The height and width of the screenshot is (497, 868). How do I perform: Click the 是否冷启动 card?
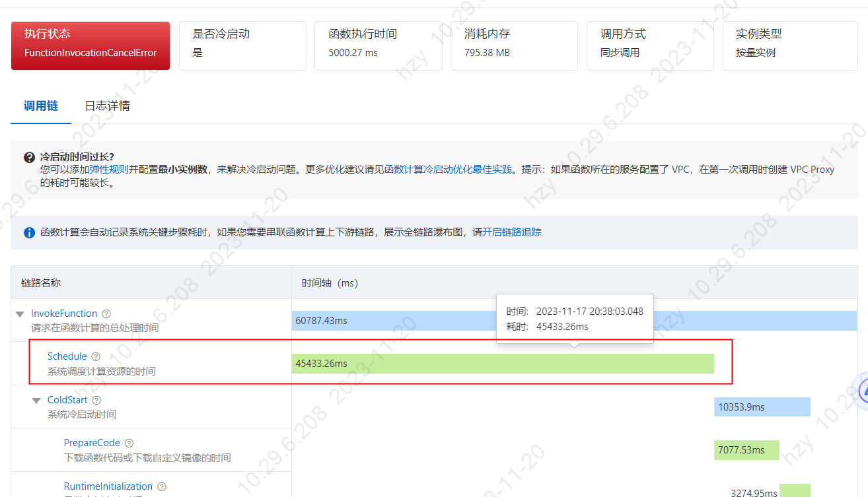pos(242,46)
